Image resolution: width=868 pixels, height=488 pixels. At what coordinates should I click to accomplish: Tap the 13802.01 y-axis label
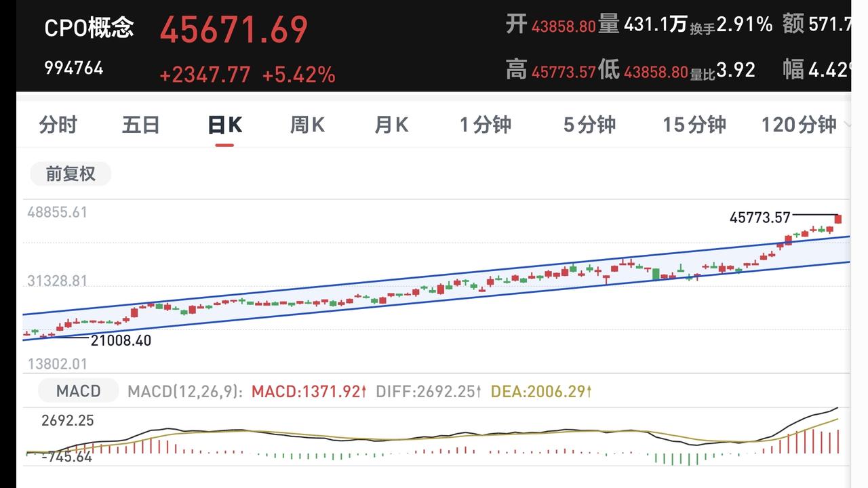click(x=58, y=364)
